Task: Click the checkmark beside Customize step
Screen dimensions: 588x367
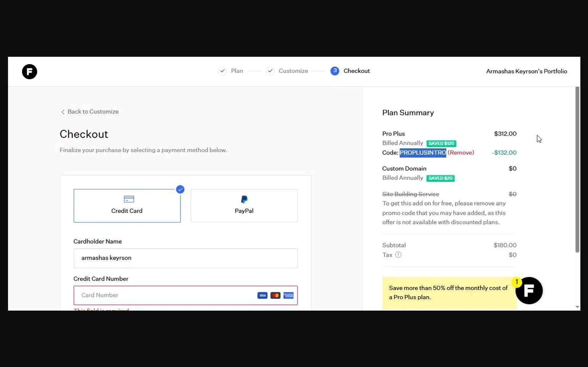Action: coord(270,71)
